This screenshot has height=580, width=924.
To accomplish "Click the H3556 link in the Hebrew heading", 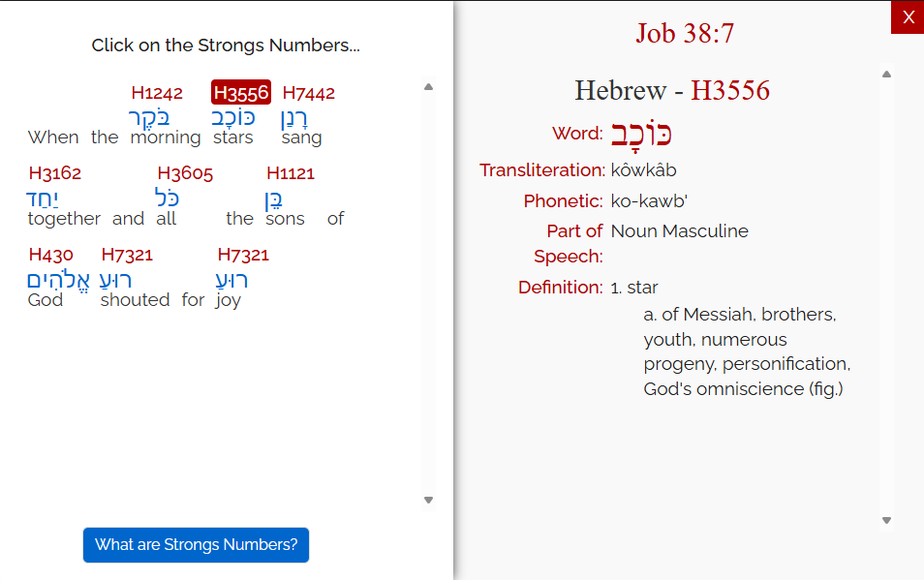I will tap(729, 91).
